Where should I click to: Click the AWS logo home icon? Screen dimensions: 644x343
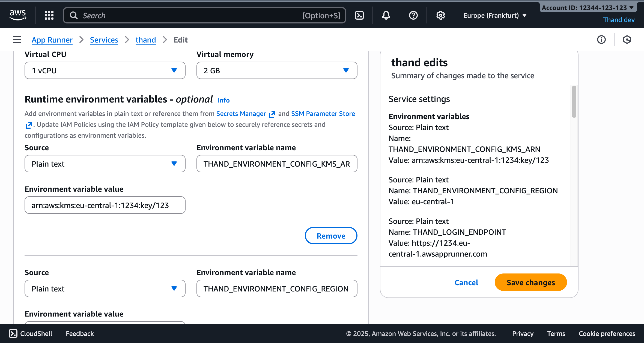click(18, 15)
